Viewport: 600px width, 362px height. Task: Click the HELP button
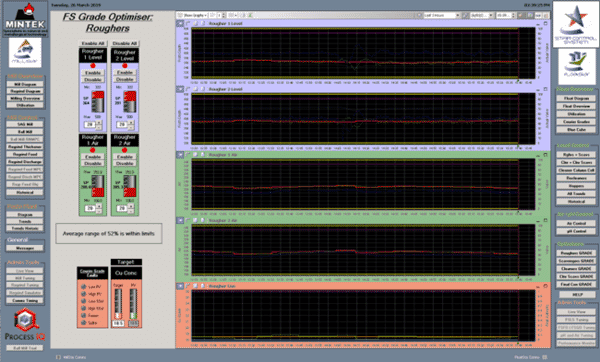click(577, 295)
